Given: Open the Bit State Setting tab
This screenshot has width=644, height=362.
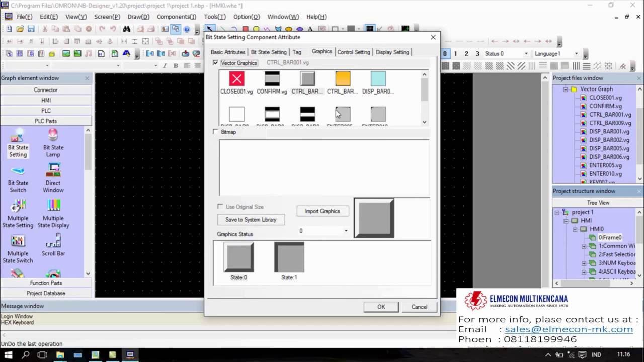Looking at the screenshot, I should click(x=269, y=52).
